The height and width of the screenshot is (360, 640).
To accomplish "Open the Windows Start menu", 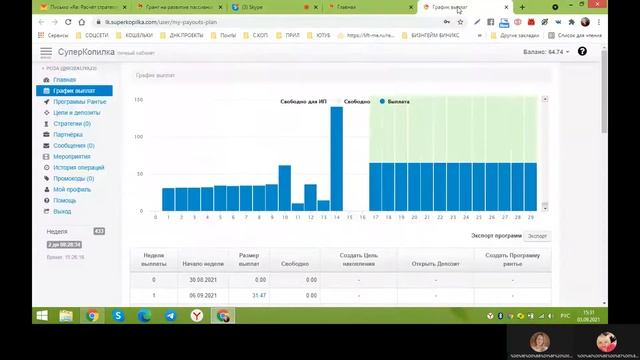I will (x=42, y=316).
